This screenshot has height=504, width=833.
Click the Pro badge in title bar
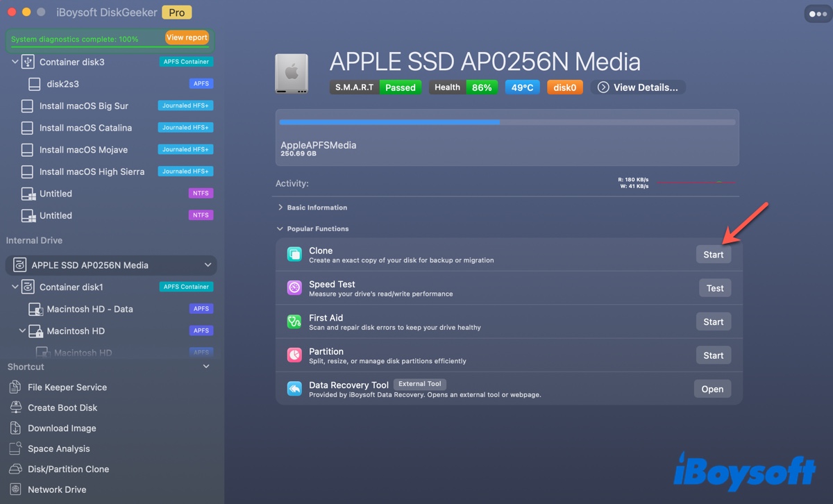[x=177, y=12]
